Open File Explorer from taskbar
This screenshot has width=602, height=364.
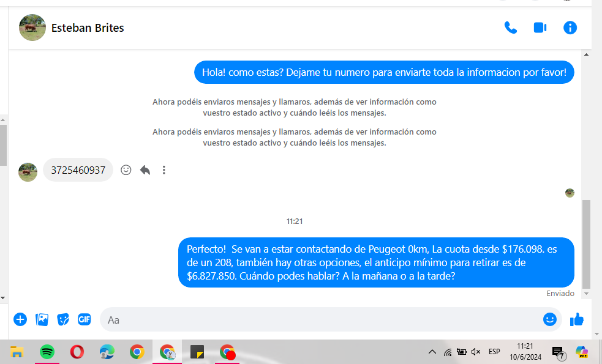pyautogui.click(x=17, y=352)
